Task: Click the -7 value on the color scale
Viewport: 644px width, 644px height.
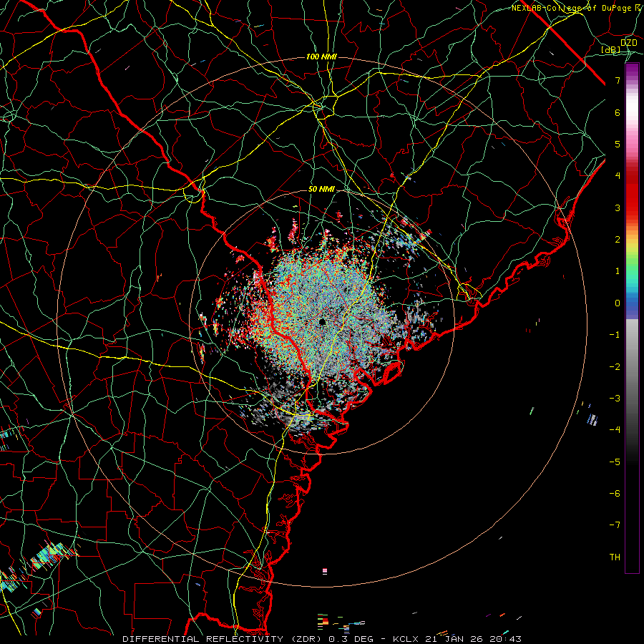Action: 615,525
